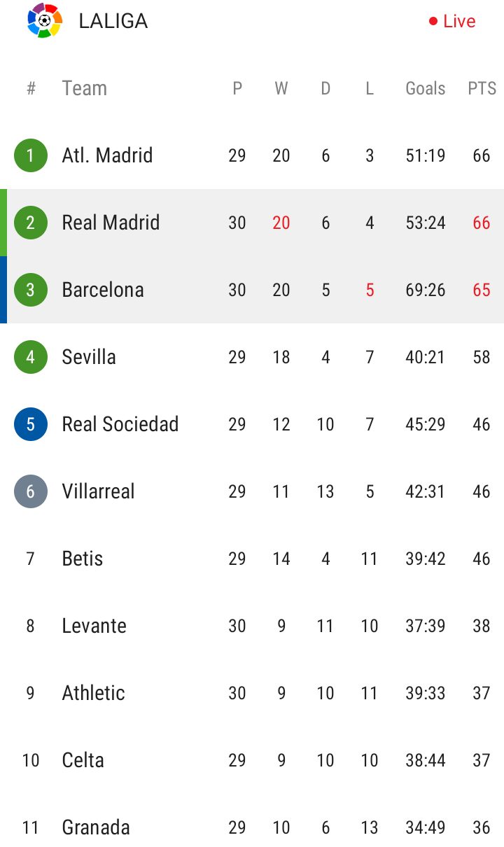The image size is (504, 847).
Task: Open Sevilla team details
Action: click(x=89, y=357)
